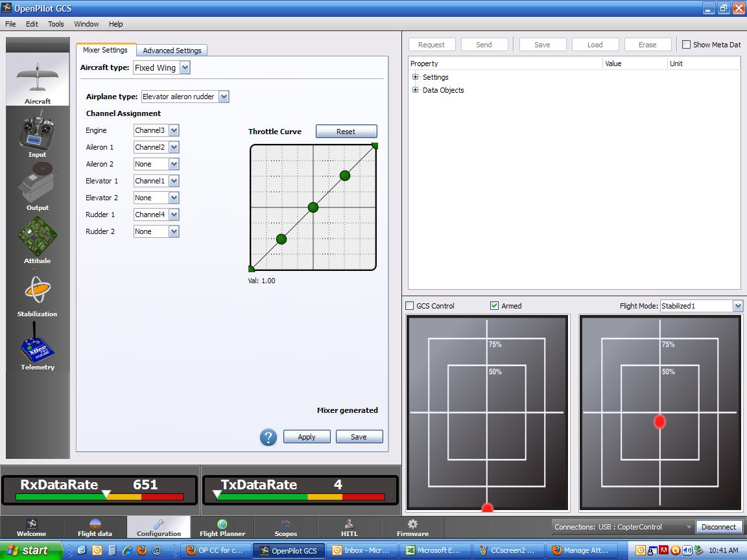Viewport: 747px width, 560px height.
Task: Open the Help menu
Action: (x=116, y=24)
